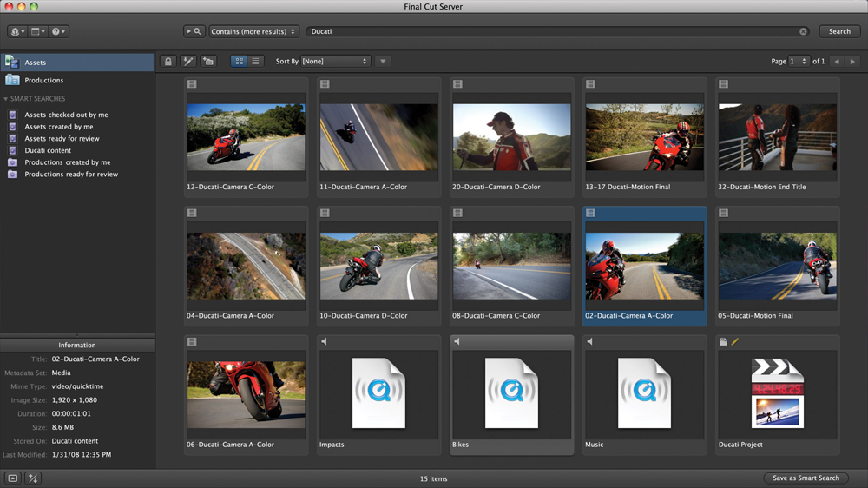Select the 04-Ducati-Camera A-Color thumbnail
Viewport: 868px width, 488px height.
pos(246,266)
